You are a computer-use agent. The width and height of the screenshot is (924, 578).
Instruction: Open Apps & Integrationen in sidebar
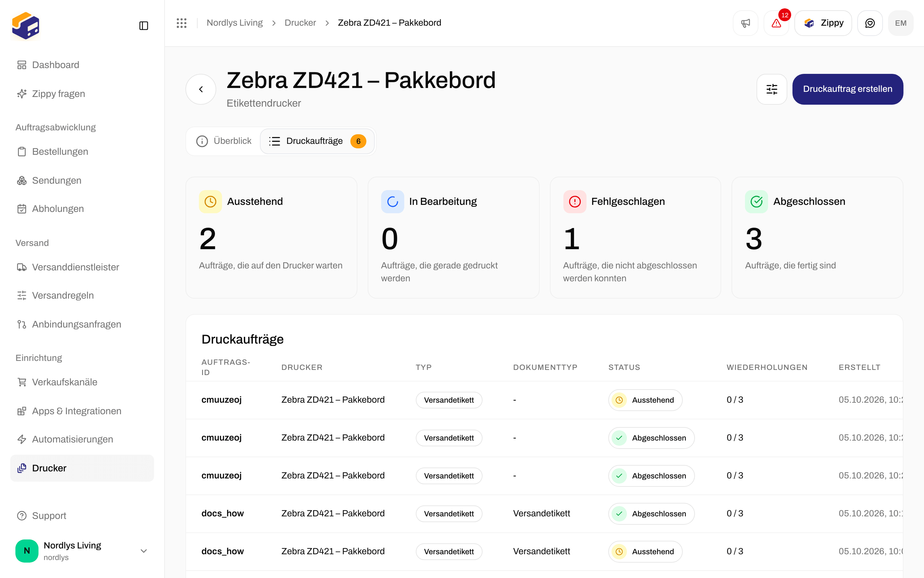point(82,411)
